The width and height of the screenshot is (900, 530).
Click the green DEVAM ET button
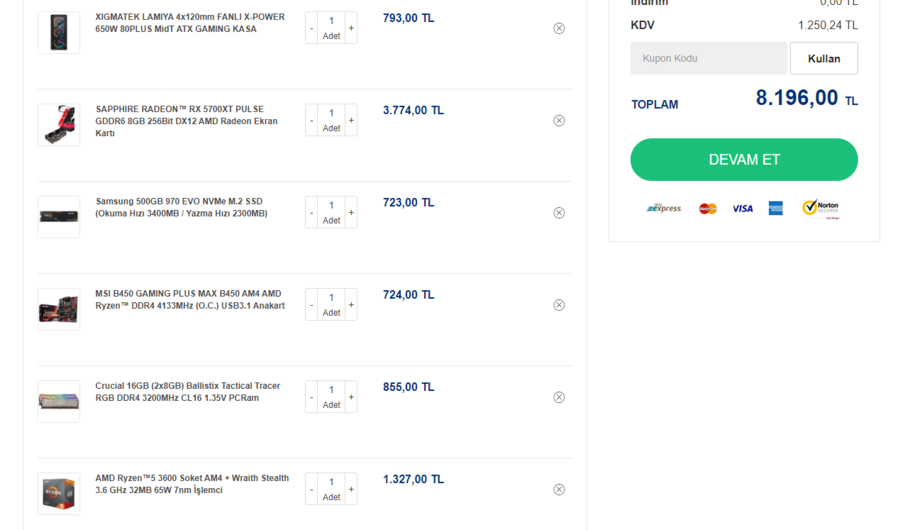[744, 160]
